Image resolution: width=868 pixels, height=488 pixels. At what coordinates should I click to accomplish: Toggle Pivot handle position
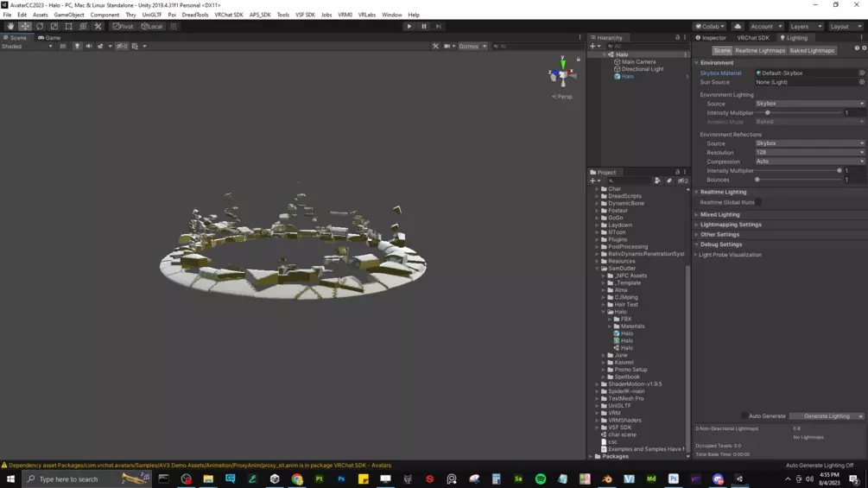click(x=123, y=26)
